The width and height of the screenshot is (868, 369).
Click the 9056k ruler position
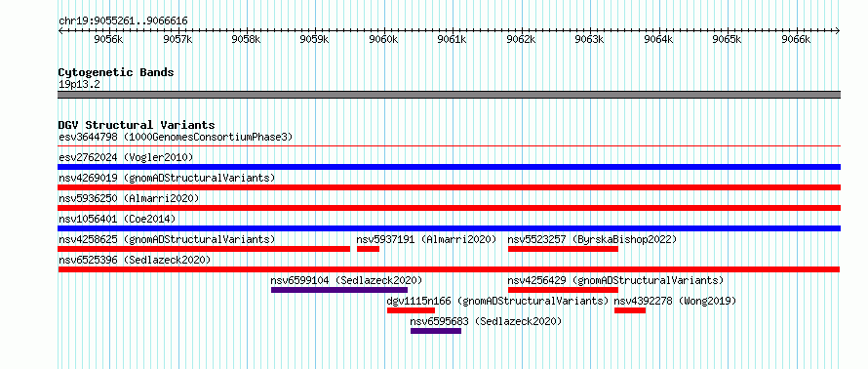coord(108,39)
